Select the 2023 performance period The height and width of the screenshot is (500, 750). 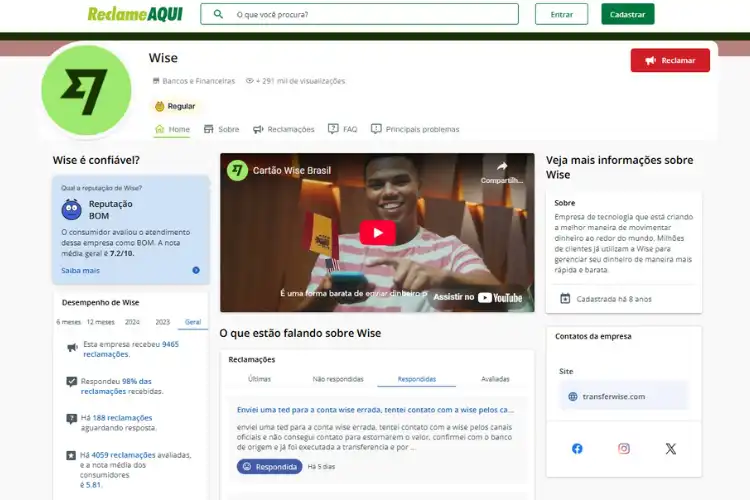(163, 322)
